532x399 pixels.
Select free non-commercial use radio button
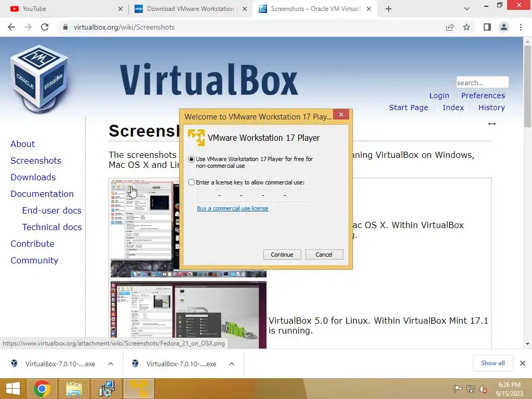coord(191,159)
